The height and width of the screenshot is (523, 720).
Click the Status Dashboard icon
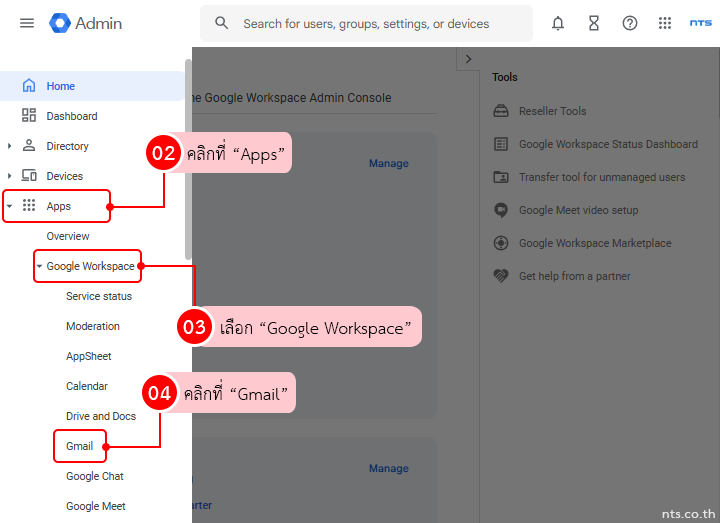(x=501, y=144)
